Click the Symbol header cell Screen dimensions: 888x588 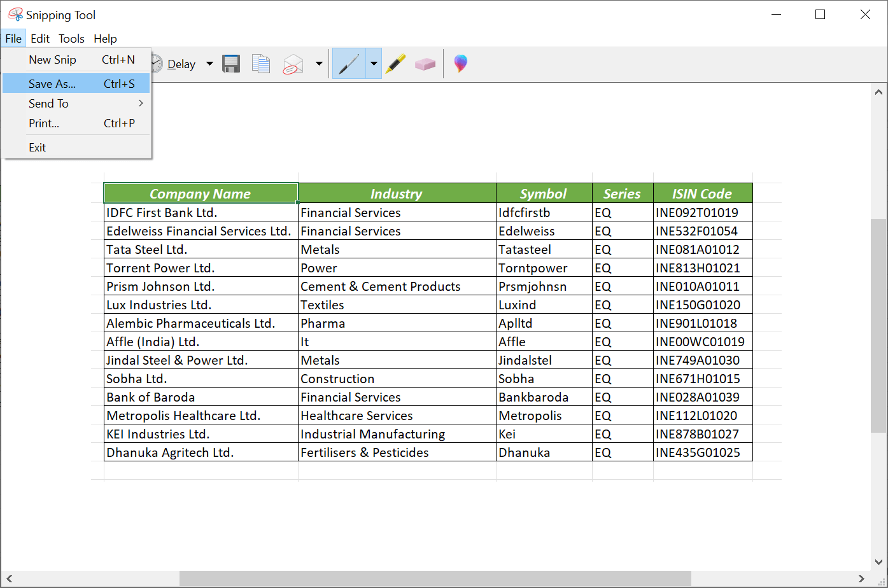pyautogui.click(x=544, y=193)
